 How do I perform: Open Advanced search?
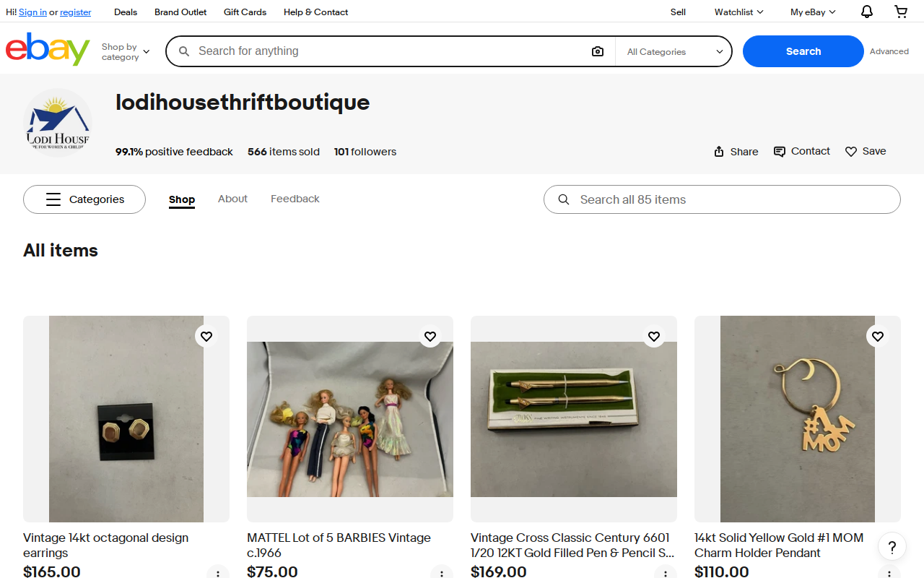[x=889, y=51]
